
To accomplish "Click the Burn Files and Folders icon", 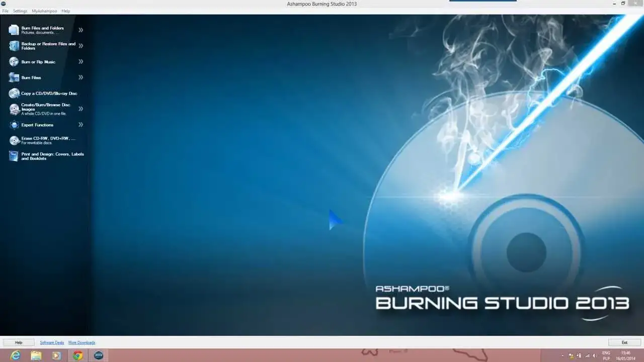I will pos(14,30).
